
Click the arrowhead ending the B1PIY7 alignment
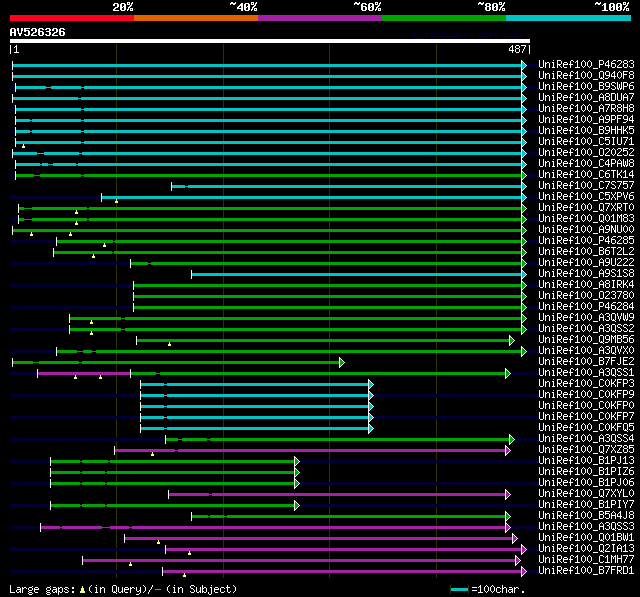pos(297,506)
